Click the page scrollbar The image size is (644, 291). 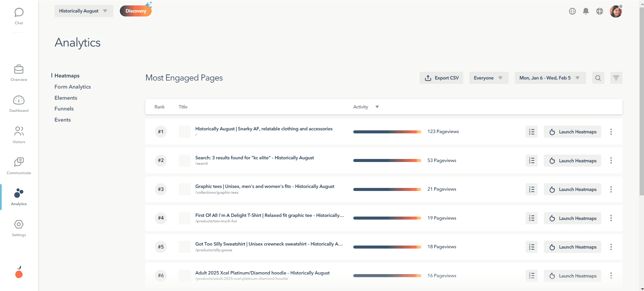[641, 101]
